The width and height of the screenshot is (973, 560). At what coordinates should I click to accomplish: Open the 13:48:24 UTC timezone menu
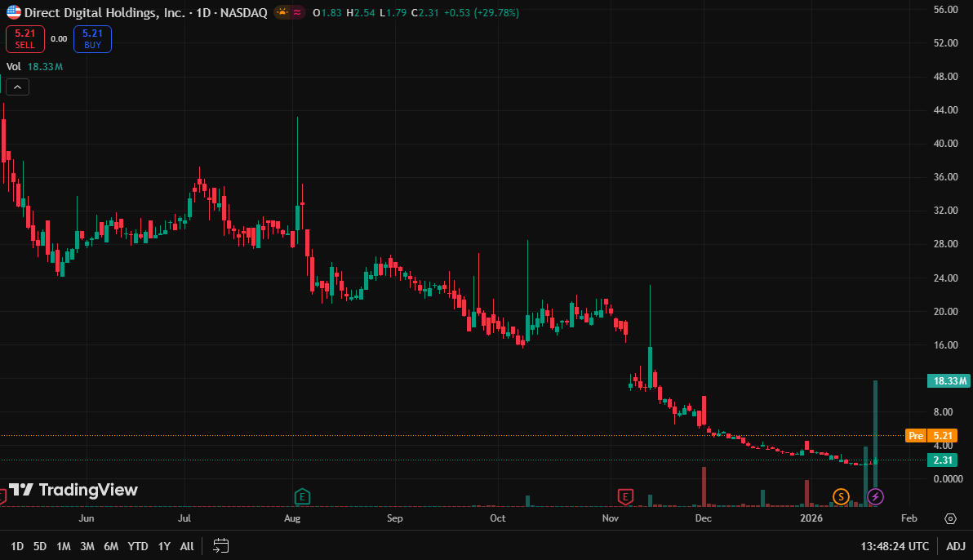pos(894,546)
